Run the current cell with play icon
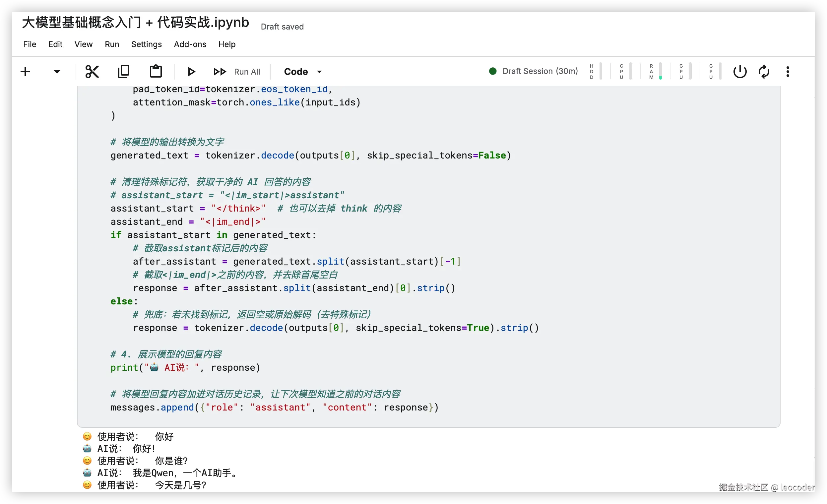The height and width of the screenshot is (504, 827). [191, 72]
